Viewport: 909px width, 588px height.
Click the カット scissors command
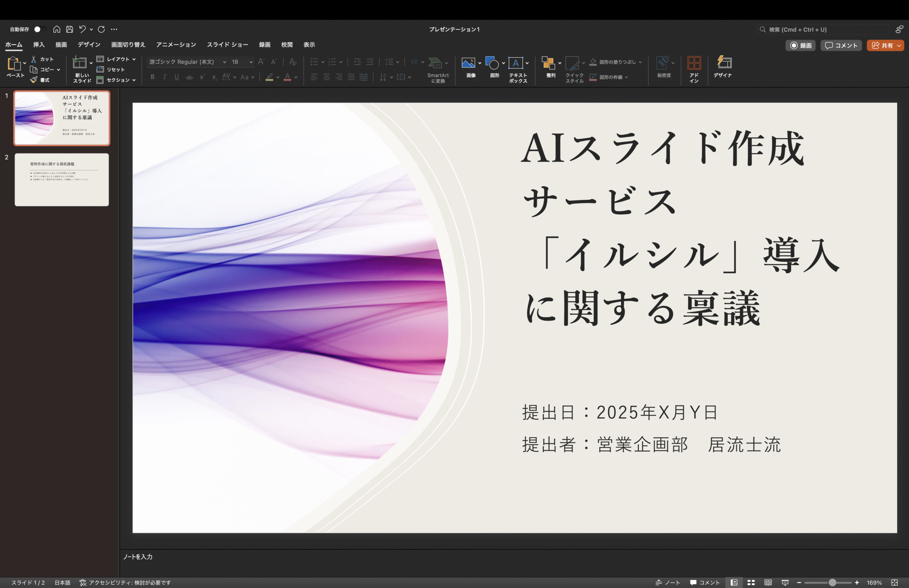pos(42,59)
